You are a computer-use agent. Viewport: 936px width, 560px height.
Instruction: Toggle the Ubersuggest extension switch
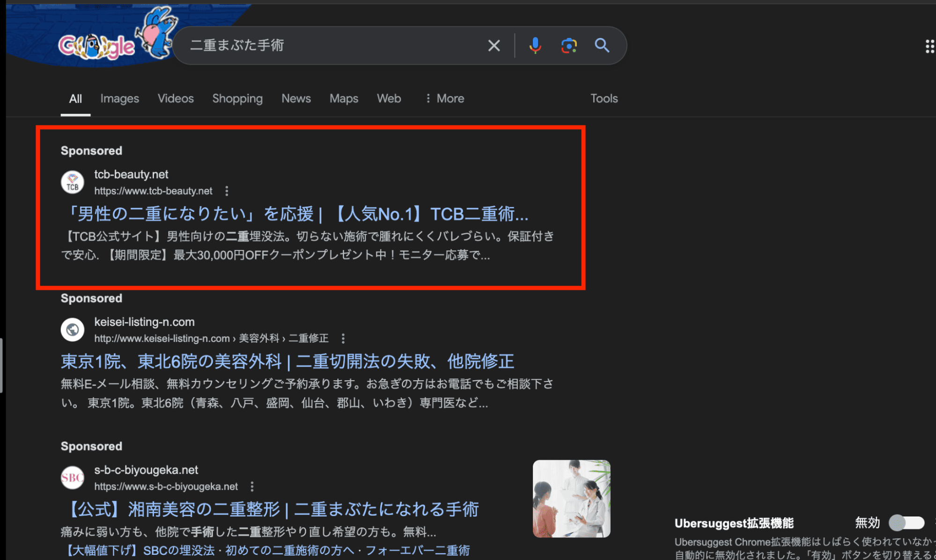907,523
